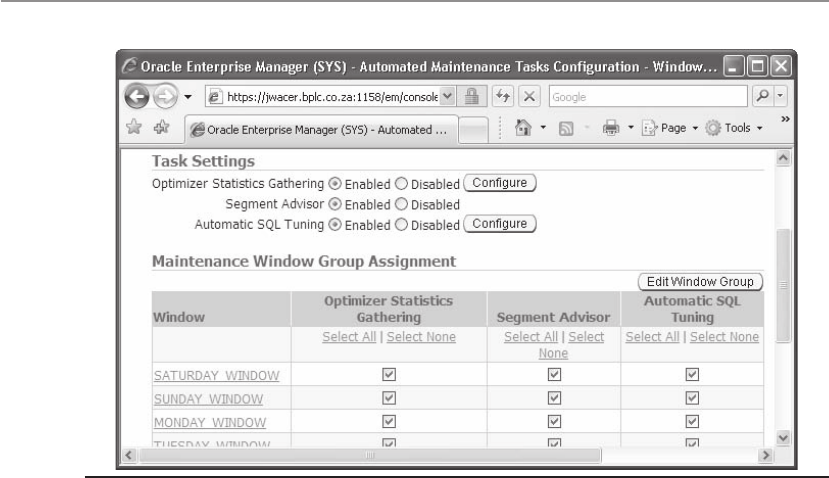
Task: Open the recent pages dropdown beside Forward
Action: (x=188, y=97)
